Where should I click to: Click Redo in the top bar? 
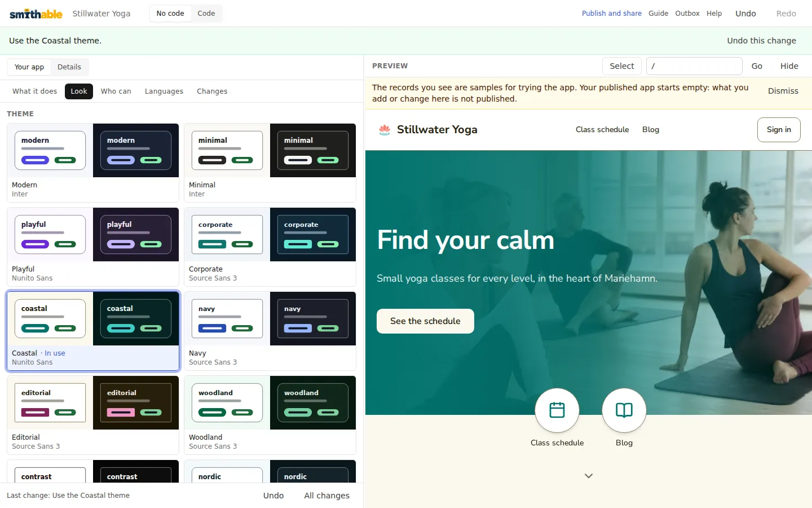[786, 14]
